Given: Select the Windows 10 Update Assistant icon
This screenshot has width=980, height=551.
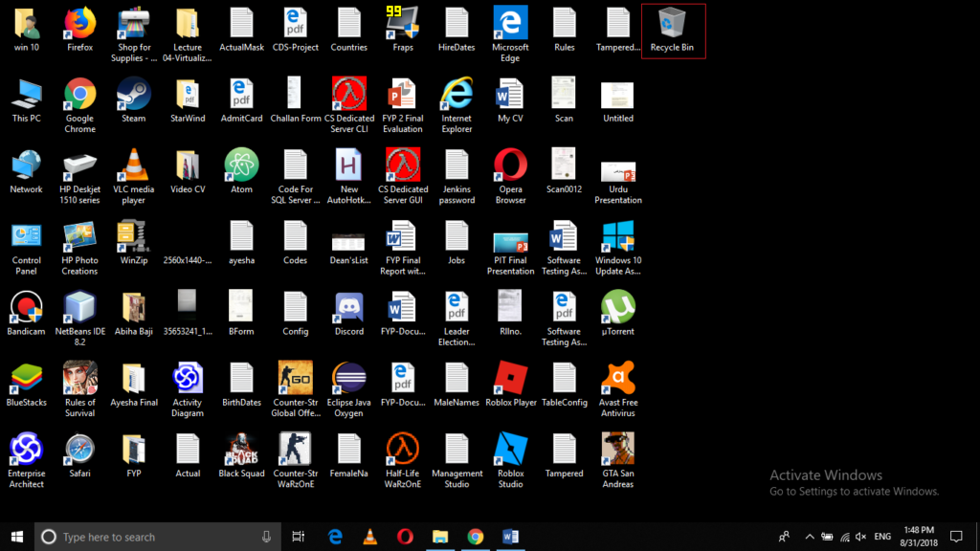Looking at the screenshot, I should coord(617,248).
